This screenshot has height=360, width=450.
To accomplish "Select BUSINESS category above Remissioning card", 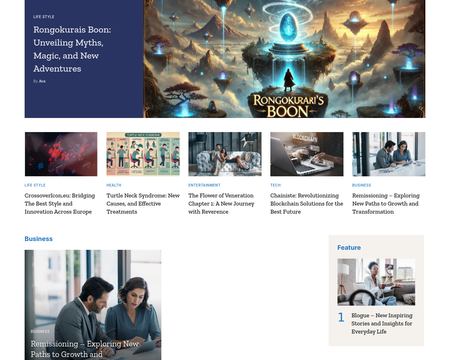I will [362, 185].
